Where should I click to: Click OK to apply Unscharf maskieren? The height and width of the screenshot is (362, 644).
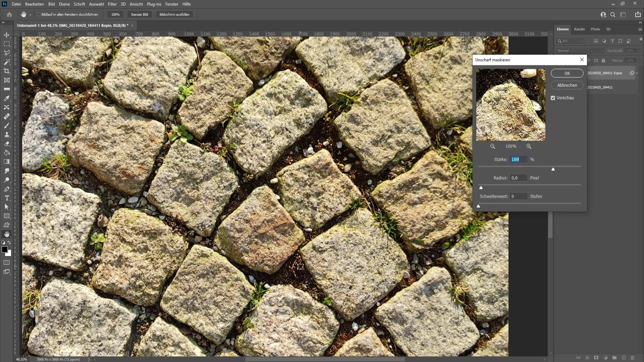[x=567, y=73]
